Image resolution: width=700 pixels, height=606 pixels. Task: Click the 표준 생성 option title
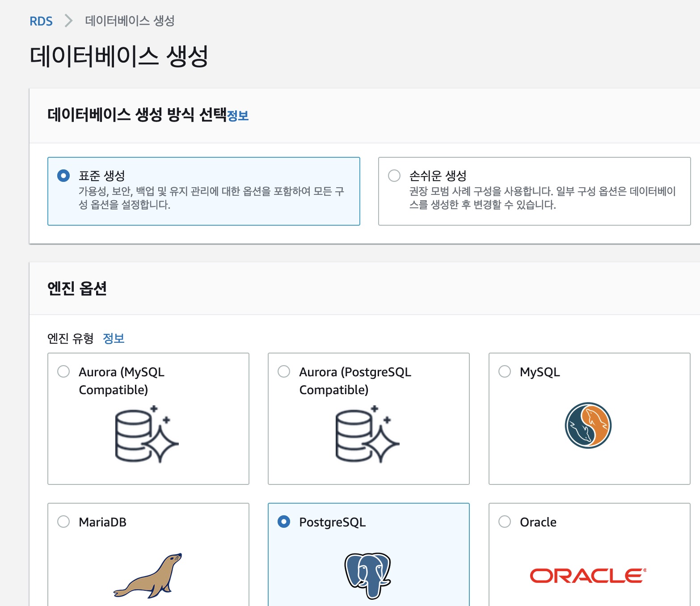click(x=102, y=176)
